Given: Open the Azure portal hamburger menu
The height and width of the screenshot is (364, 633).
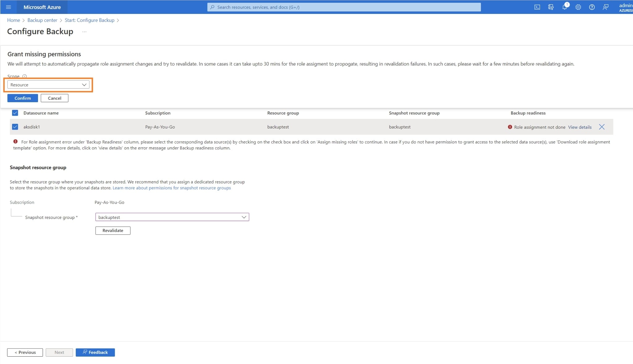Looking at the screenshot, I should point(8,7).
